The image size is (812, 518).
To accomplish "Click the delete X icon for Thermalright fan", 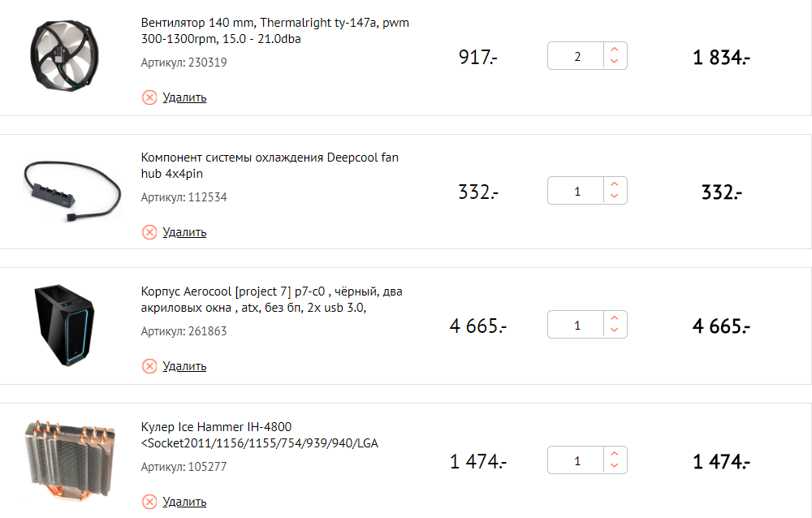I will click(x=149, y=97).
